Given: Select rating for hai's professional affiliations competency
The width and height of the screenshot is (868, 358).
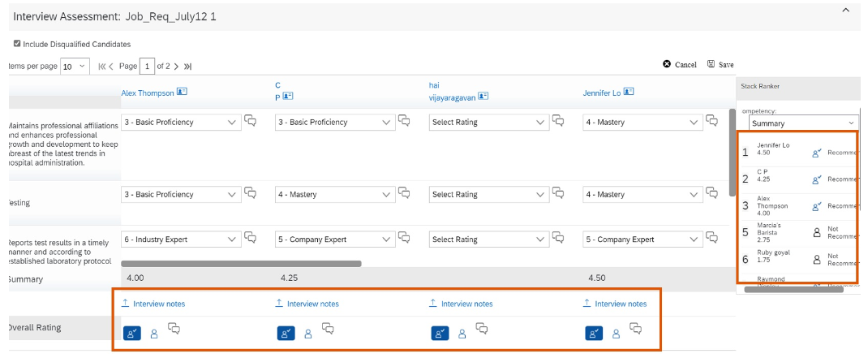Looking at the screenshot, I should [489, 123].
